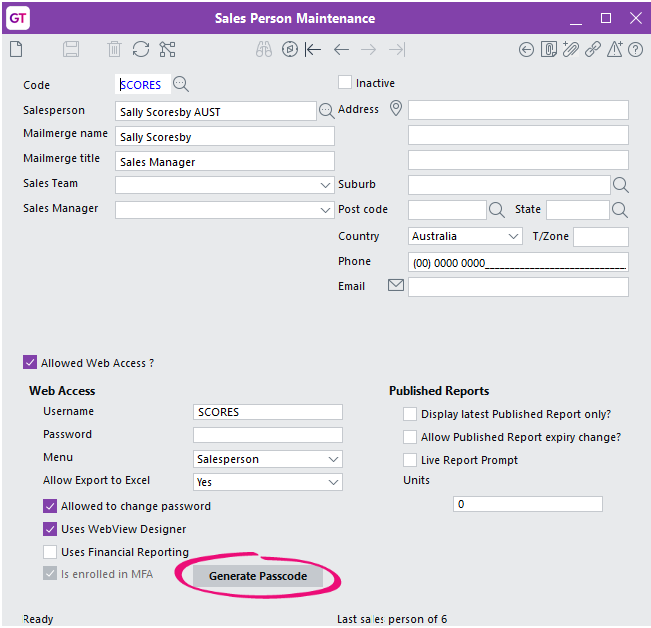Tick the Live Report Prompt checkbox
This screenshot has height=628, width=651.
click(x=410, y=460)
